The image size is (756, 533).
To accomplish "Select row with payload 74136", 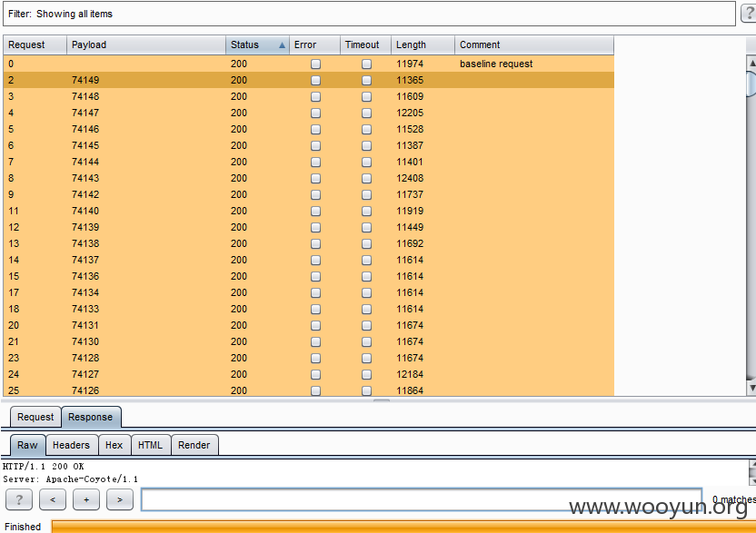I will [x=309, y=276].
